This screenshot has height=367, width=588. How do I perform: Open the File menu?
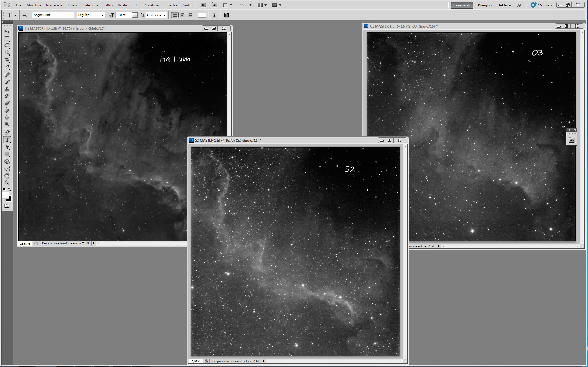point(19,5)
